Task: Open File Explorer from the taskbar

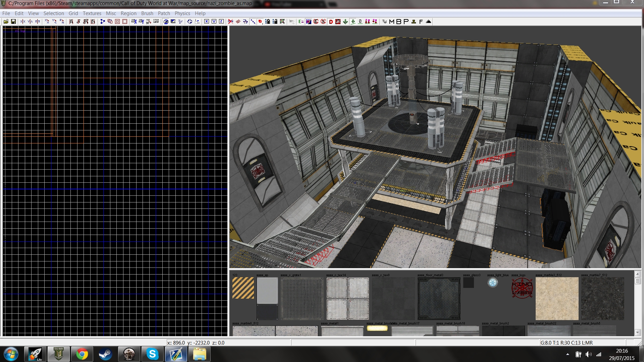Action: coord(199,354)
